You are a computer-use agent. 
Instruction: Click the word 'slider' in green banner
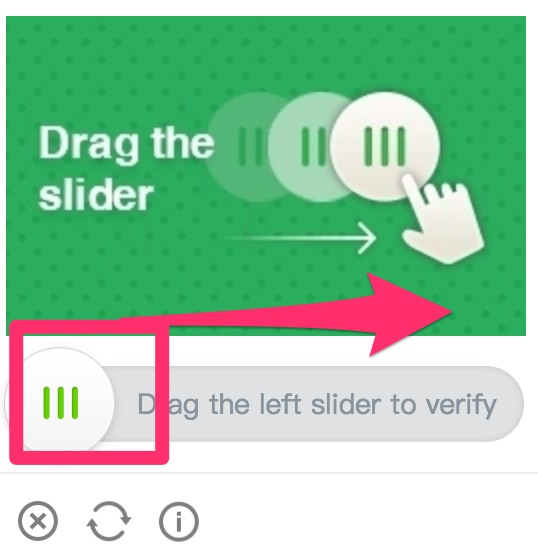96,194
